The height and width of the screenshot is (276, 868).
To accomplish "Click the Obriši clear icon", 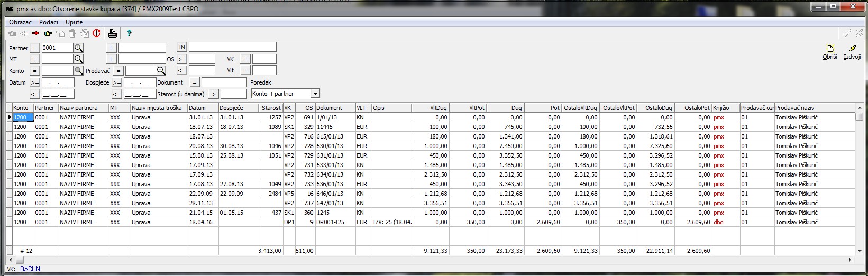I will tap(830, 52).
